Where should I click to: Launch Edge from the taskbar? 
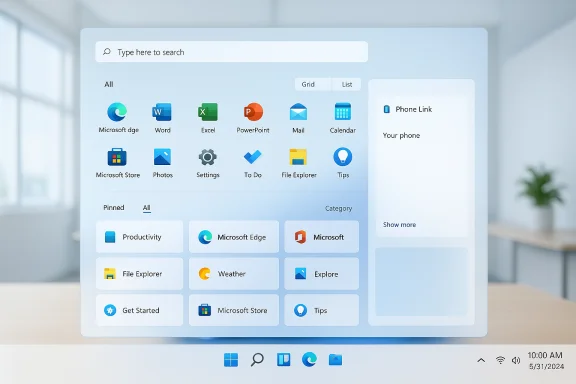[x=309, y=360]
